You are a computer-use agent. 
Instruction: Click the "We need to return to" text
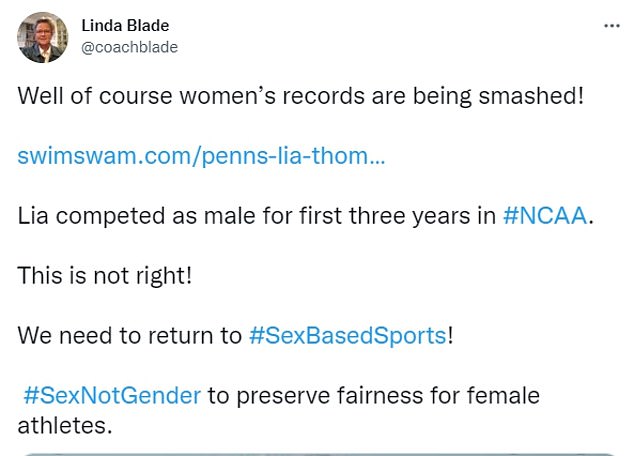pos(130,335)
